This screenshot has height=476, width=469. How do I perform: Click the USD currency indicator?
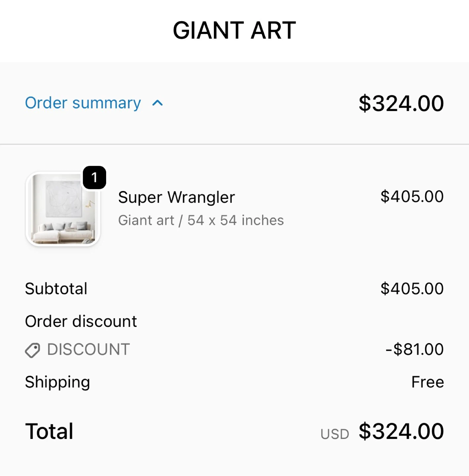[x=334, y=434]
